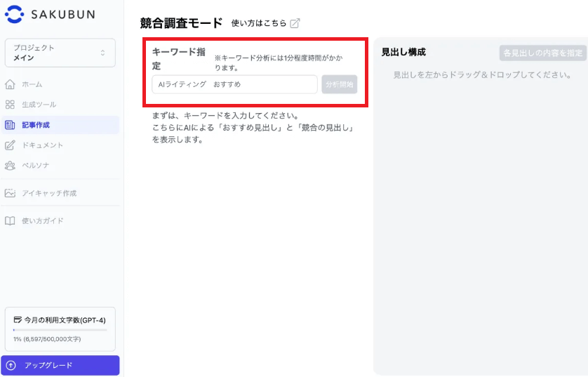Click the 分析開始 button
The width and height of the screenshot is (588, 377).
[340, 84]
